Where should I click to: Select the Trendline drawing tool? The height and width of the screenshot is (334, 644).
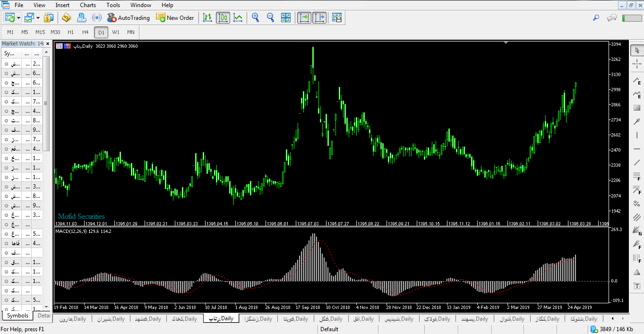pos(637,163)
